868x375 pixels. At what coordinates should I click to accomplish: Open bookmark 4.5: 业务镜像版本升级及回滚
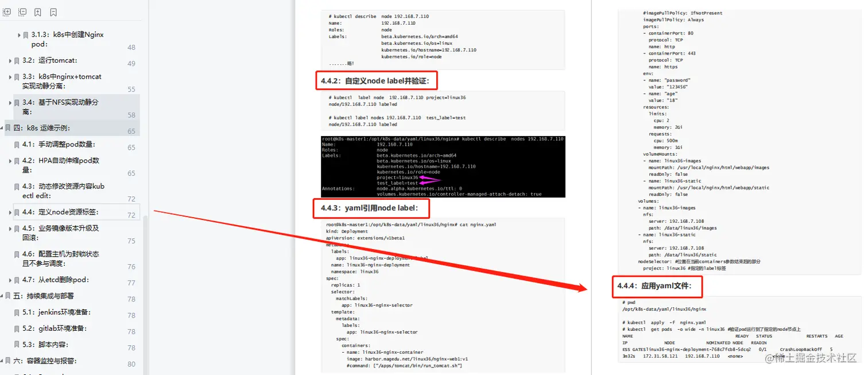coord(61,233)
